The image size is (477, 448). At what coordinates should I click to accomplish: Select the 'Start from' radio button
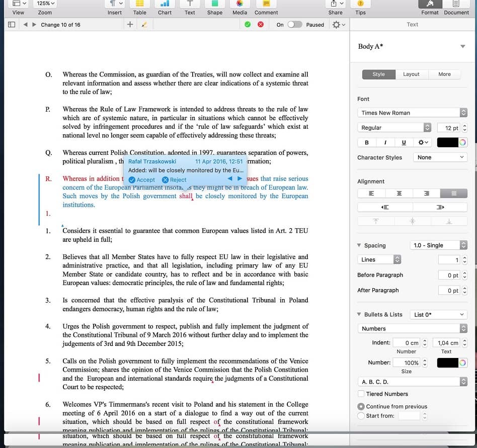361,416
